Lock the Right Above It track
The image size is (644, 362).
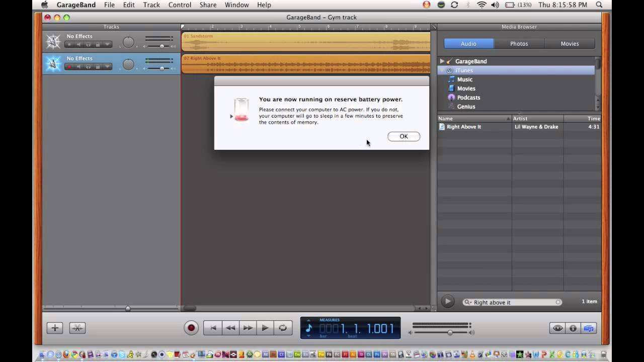coord(98,67)
